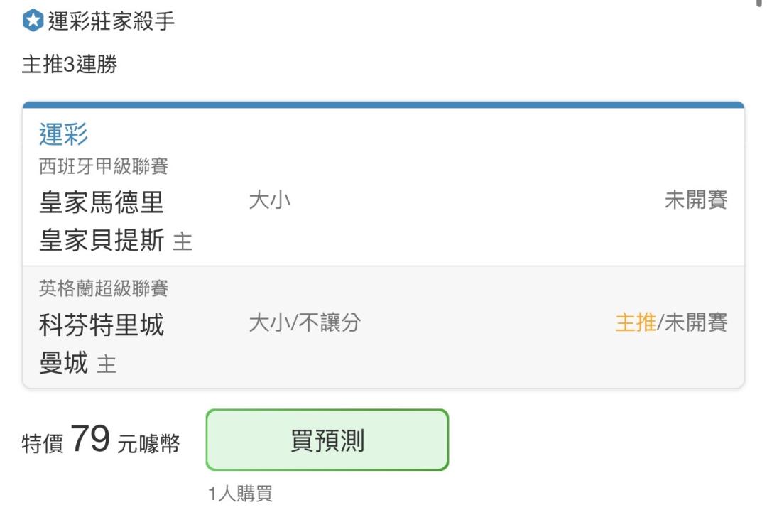Click the 特價 79 元噱幣 price
The image size is (767, 532).
pyautogui.click(x=101, y=440)
